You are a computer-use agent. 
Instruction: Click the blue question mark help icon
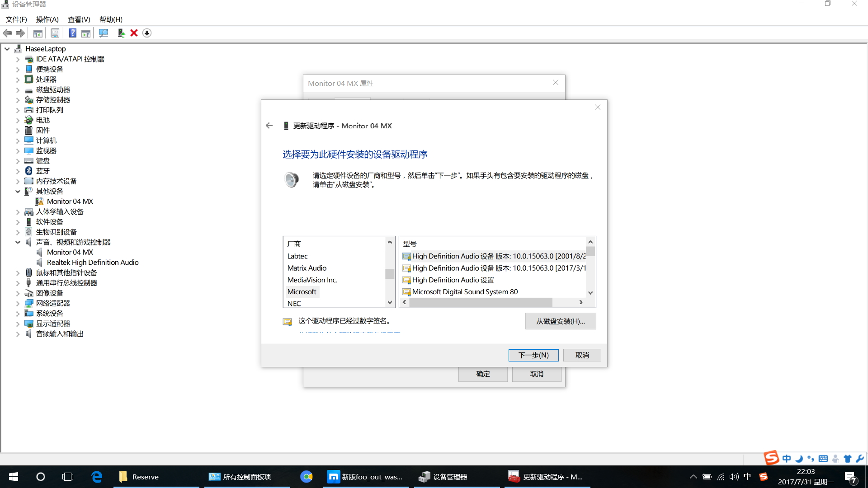coord(72,33)
